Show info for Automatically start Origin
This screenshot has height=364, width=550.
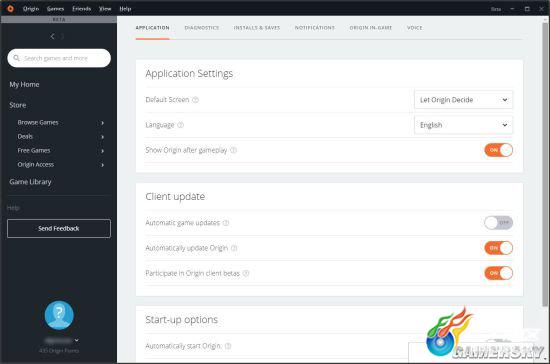coord(228,346)
